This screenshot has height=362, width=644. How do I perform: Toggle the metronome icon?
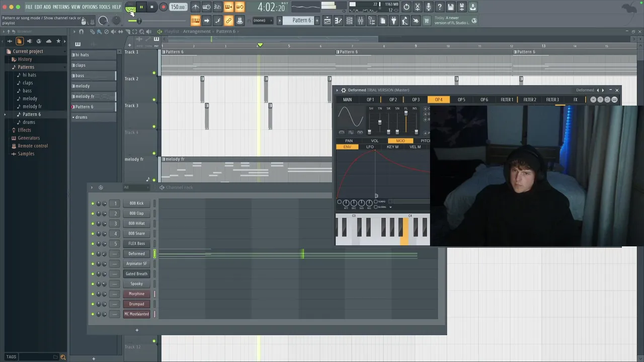[x=196, y=7]
